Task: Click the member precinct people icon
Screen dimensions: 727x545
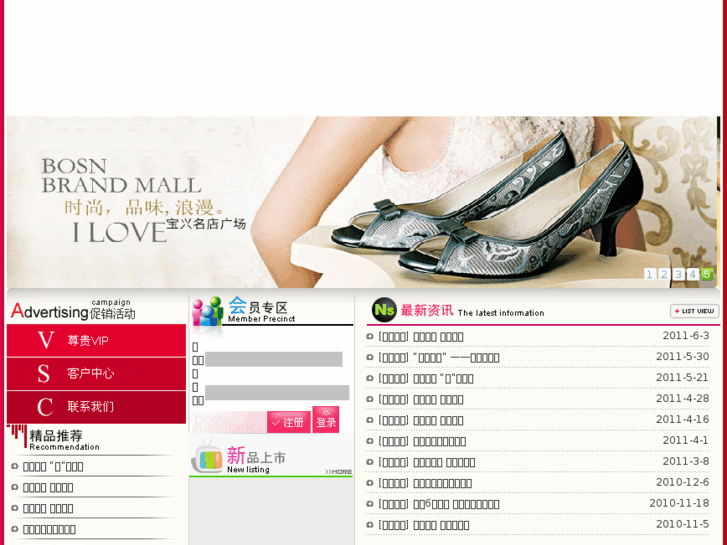Action: [208, 312]
